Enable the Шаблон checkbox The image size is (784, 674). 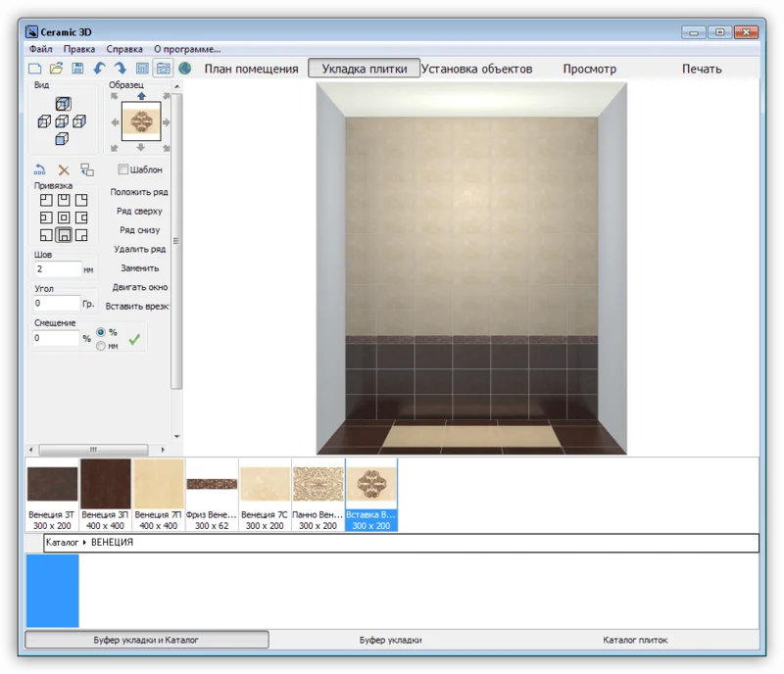123,169
